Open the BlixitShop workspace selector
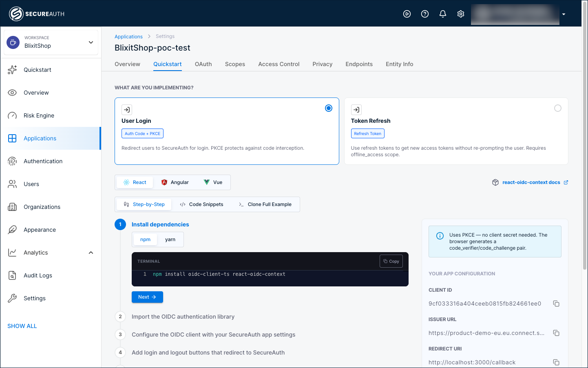Viewport: 588px width, 368px height. tap(51, 42)
